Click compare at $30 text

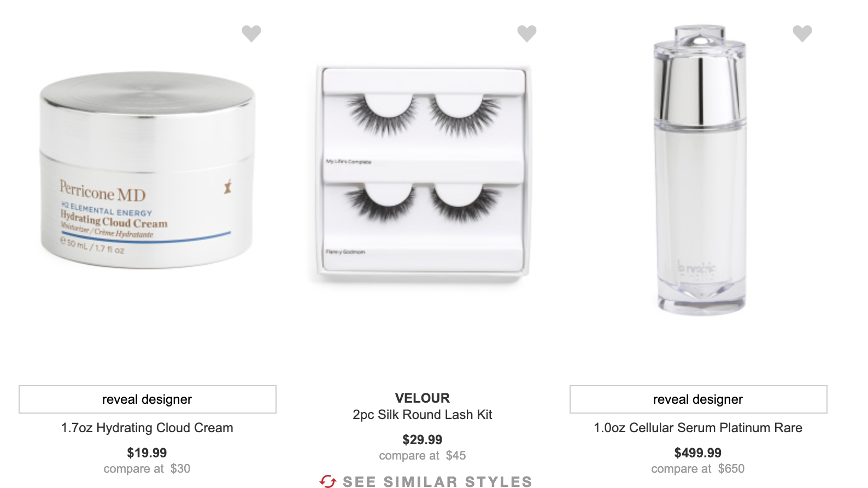(x=147, y=469)
